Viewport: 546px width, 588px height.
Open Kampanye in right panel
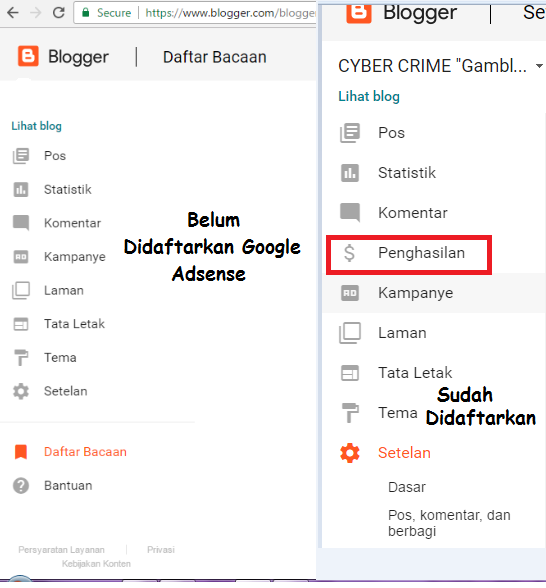coord(416,293)
